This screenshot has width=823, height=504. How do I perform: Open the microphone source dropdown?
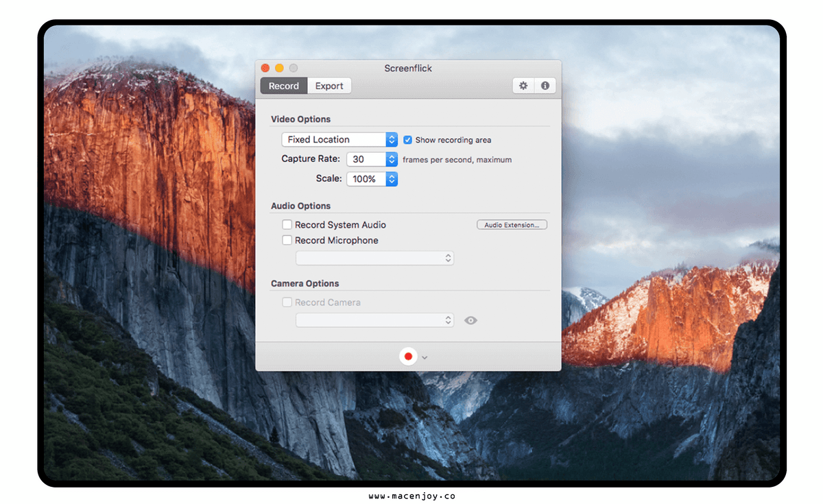tap(374, 259)
